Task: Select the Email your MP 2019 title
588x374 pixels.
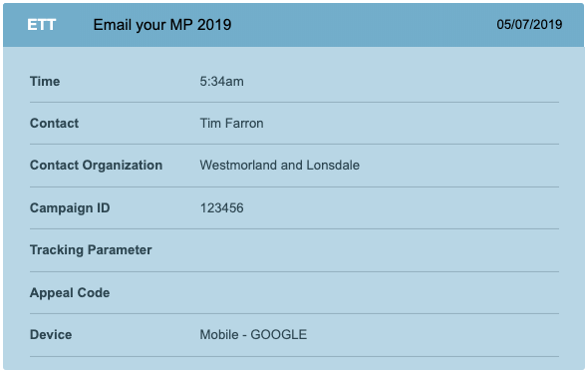Action: click(162, 25)
